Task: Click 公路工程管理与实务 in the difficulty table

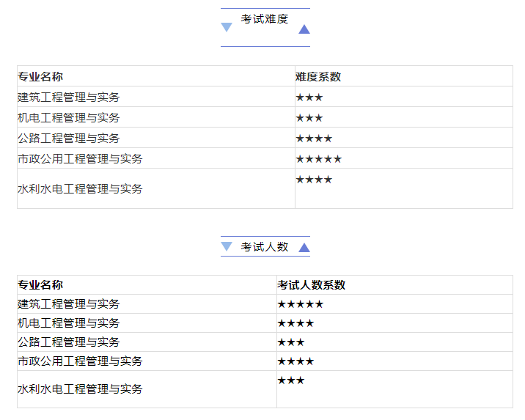Action: point(69,138)
